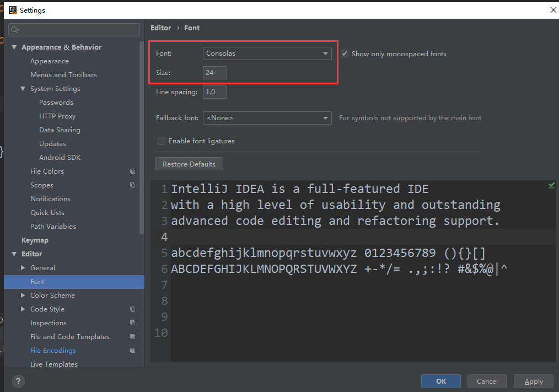Image resolution: width=559 pixels, height=392 pixels.
Task: Open the Font dropdown showing Consolas
Action: pyautogui.click(x=267, y=53)
